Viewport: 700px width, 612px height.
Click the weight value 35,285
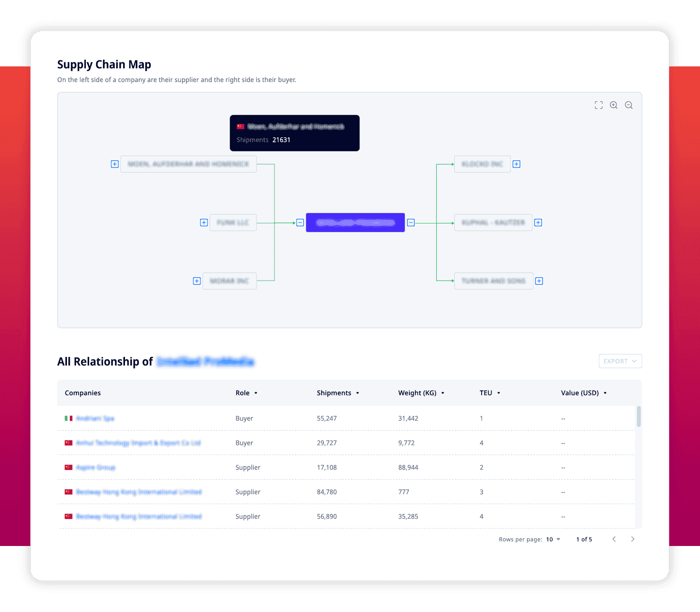coord(408,516)
